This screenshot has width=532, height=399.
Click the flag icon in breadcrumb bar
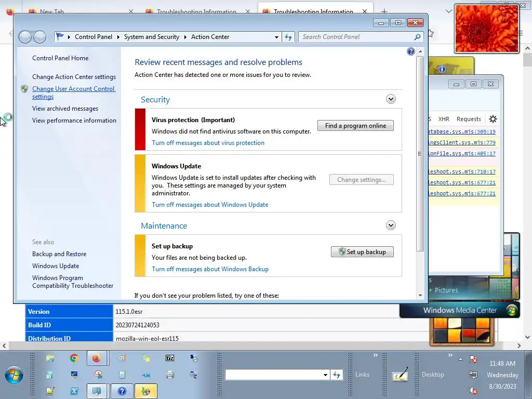coord(60,36)
